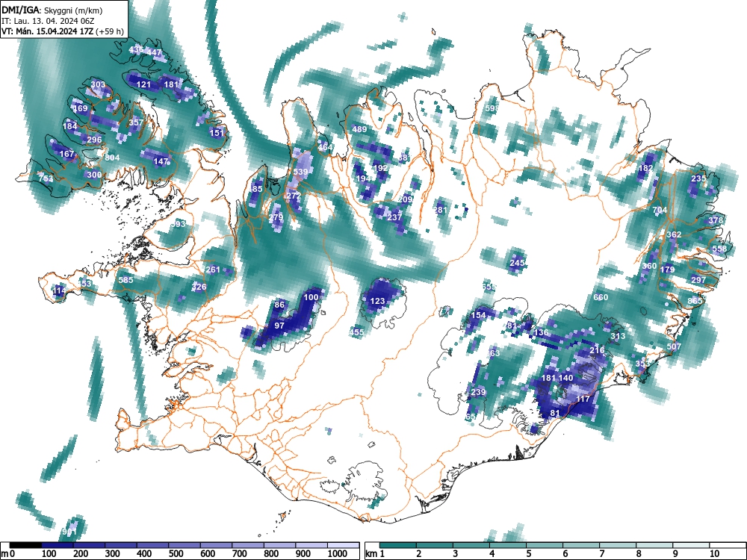Click the visibility value '901' offshore southwest
The height and width of the screenshot is (560, 747).
click(69, 532)
